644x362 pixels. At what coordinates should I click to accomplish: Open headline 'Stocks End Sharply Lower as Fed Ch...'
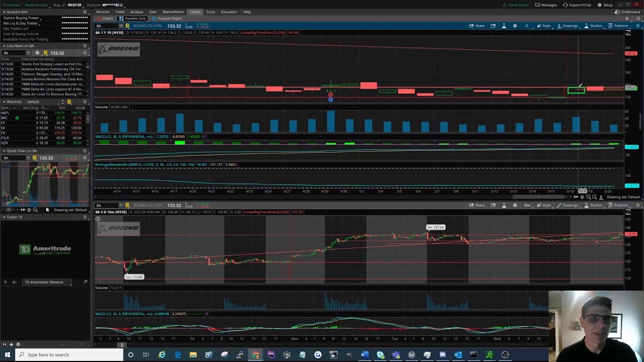click(x=53, y=64)
